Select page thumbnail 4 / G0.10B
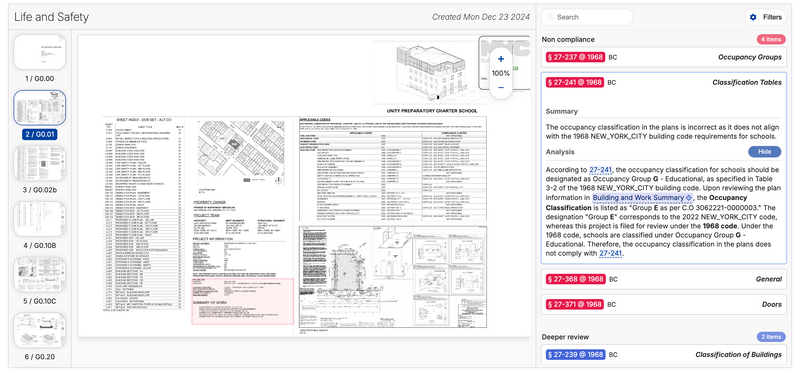Viewport: 800px width, 375px height. [x=40, y=219]
